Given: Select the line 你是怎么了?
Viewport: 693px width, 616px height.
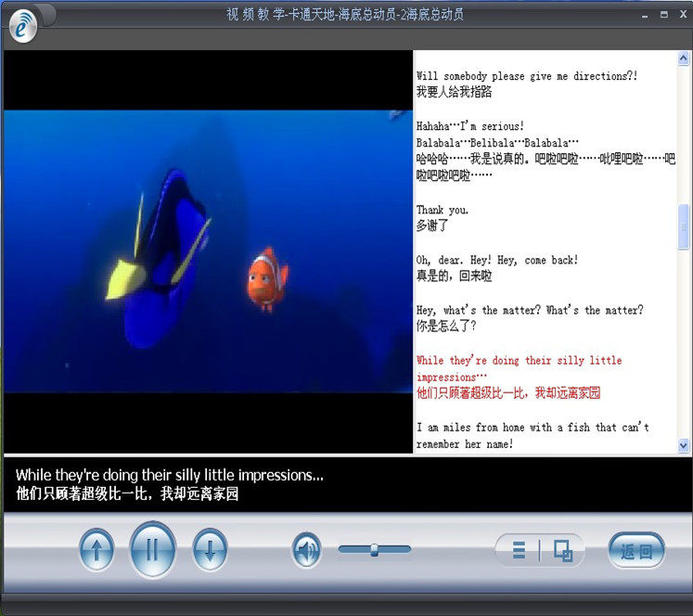Looking at the screenshot, I should click(x=446, y=327).
